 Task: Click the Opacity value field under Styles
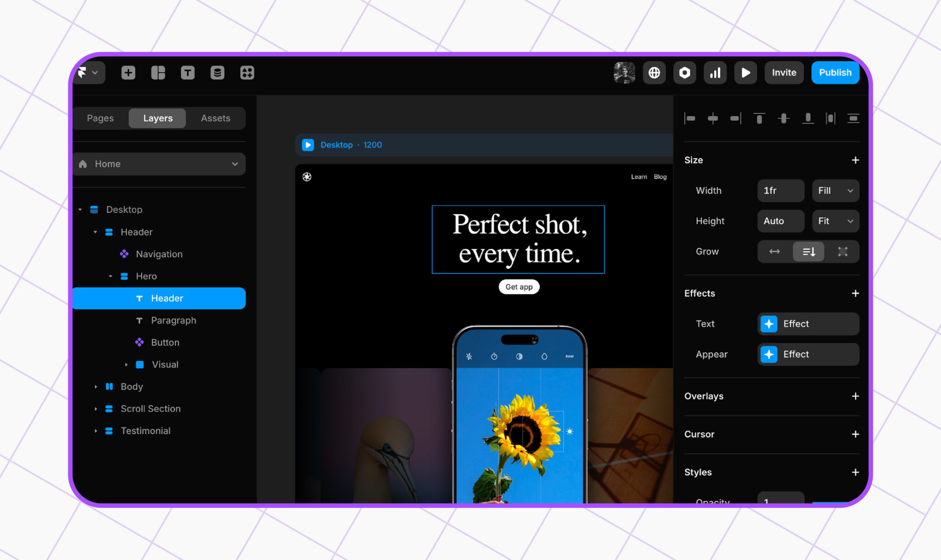[x=780, y=501]
